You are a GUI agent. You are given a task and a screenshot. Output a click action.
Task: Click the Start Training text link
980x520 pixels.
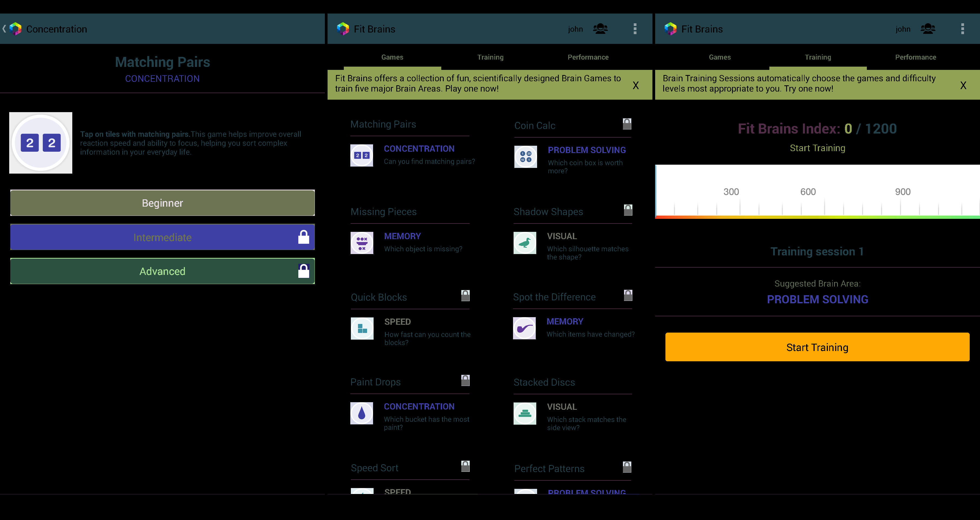pyautogui.click(x=818, y=148)
